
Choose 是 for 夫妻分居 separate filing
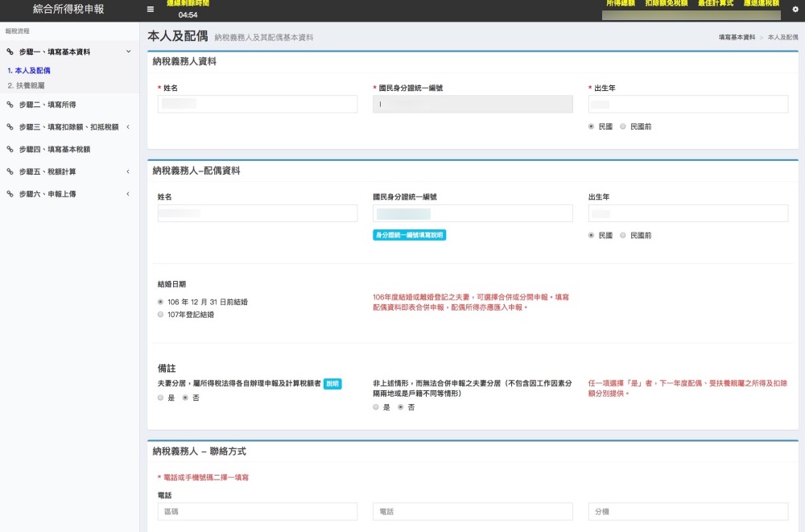[x=161, y=398]
